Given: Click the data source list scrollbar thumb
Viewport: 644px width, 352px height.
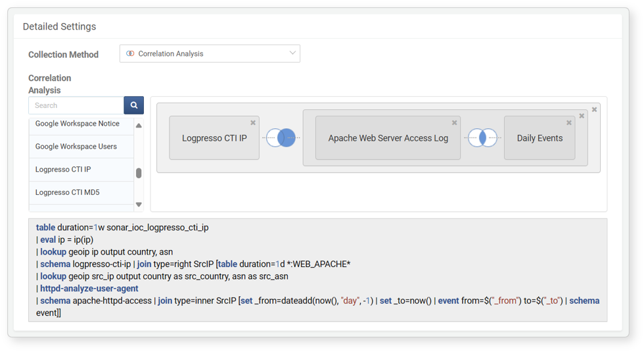Looking at the screenshot, I should (139, 173).
